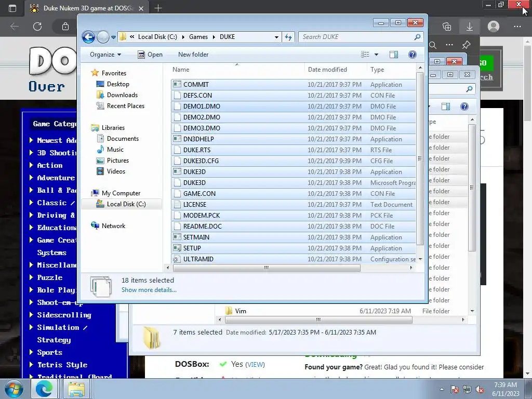The image size is (532, 399).
Task: Open Downloads in the navigation pane
Action: coord(122,95)
